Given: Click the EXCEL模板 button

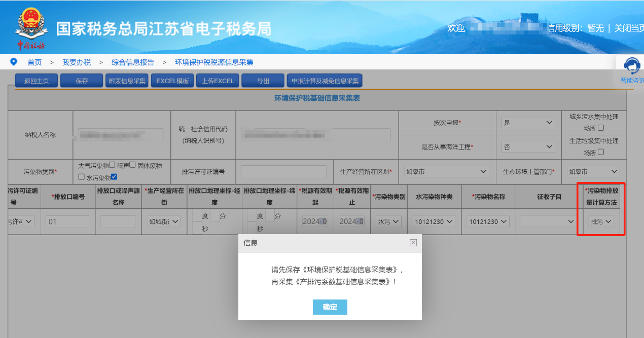Looking at the screenshot, I should [172, 81].
